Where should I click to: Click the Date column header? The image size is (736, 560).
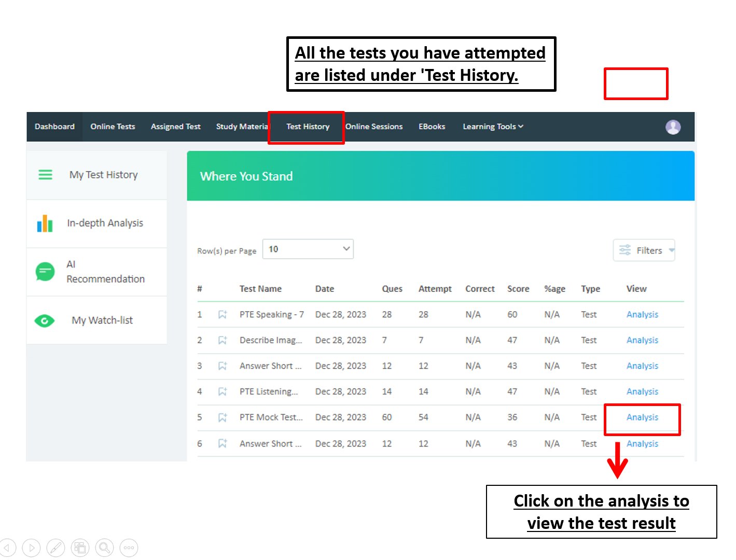[325, 289]
